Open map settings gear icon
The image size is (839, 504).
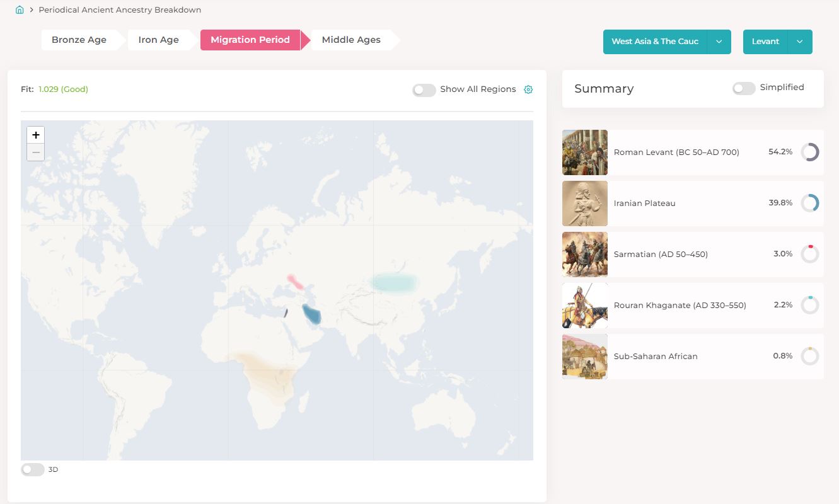(528, 89)
